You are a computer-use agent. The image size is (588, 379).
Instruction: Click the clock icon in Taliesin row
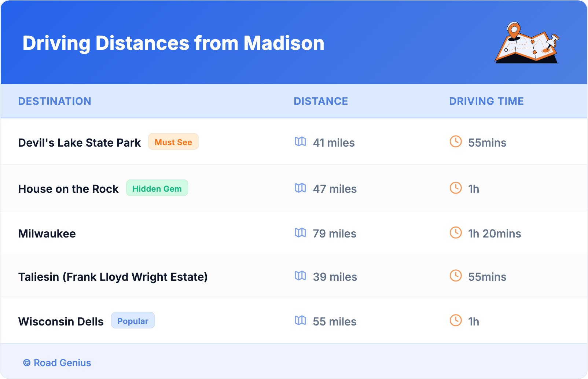[456, 276]
